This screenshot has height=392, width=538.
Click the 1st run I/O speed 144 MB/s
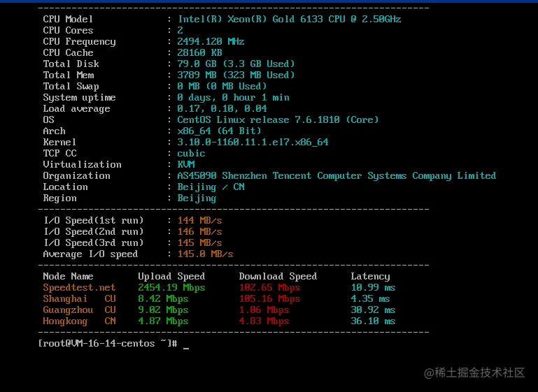tap(199, 220)
